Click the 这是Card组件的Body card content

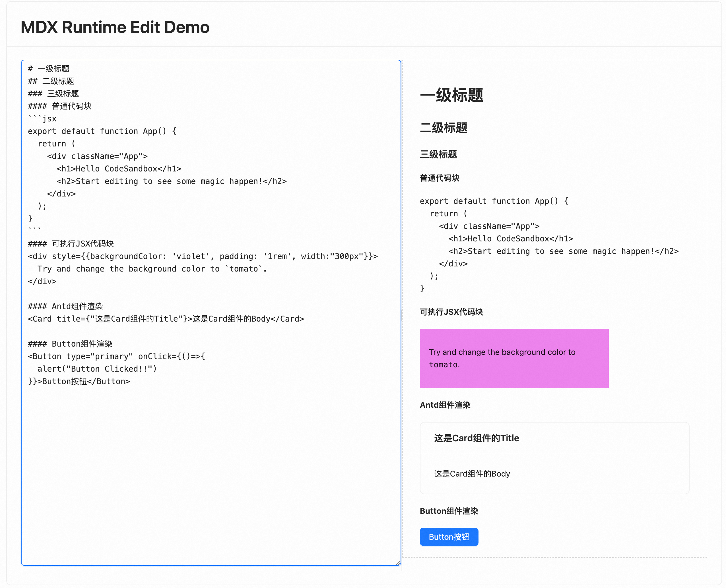coord(472,474)
